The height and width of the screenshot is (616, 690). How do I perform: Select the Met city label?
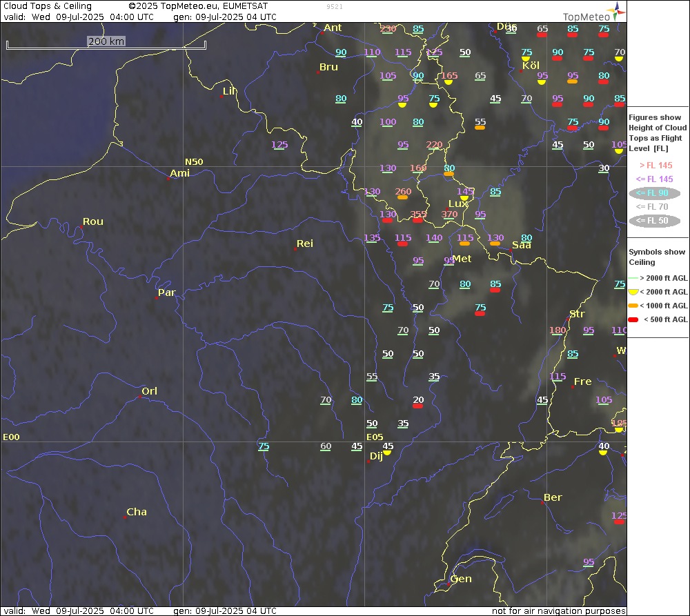click(462, 259)
